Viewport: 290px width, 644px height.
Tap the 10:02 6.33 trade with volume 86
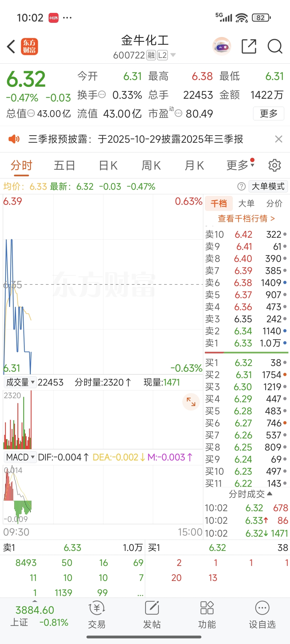[246, 520]
